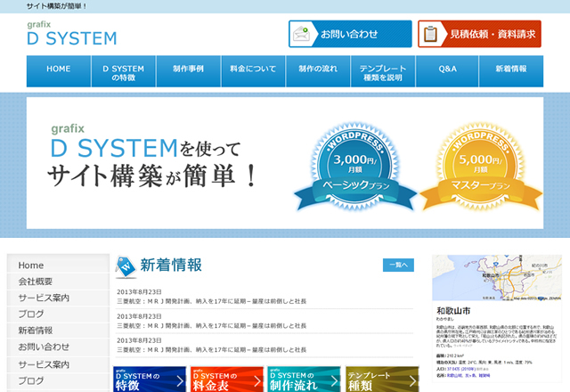Click the サイト構築が簡単！ tagline in top bar
570x392 pixels.
coord(57,6)
